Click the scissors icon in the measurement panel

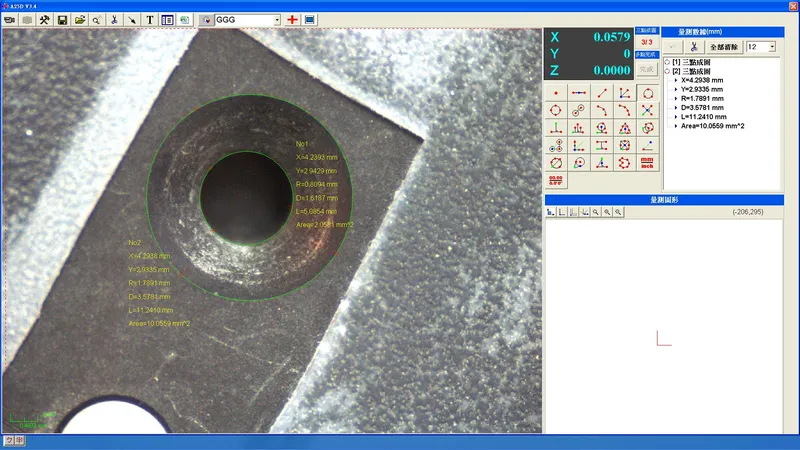click(x=693, y=47)
